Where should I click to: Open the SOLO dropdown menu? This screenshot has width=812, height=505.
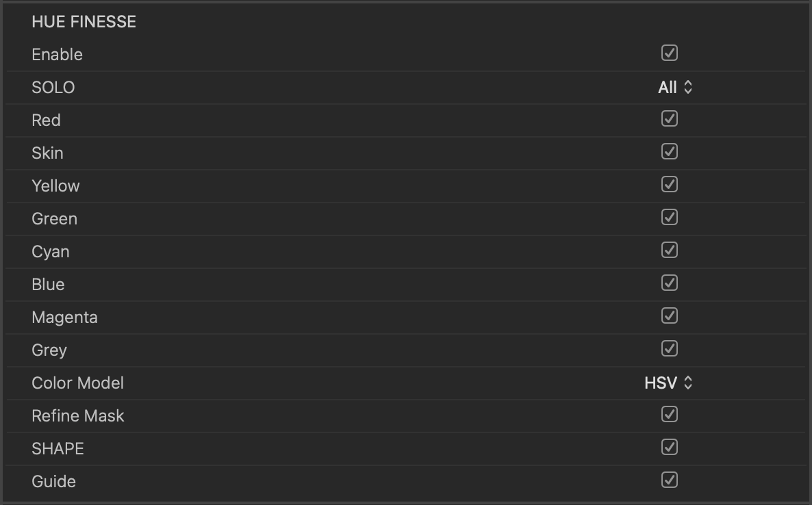click(675, 88)
